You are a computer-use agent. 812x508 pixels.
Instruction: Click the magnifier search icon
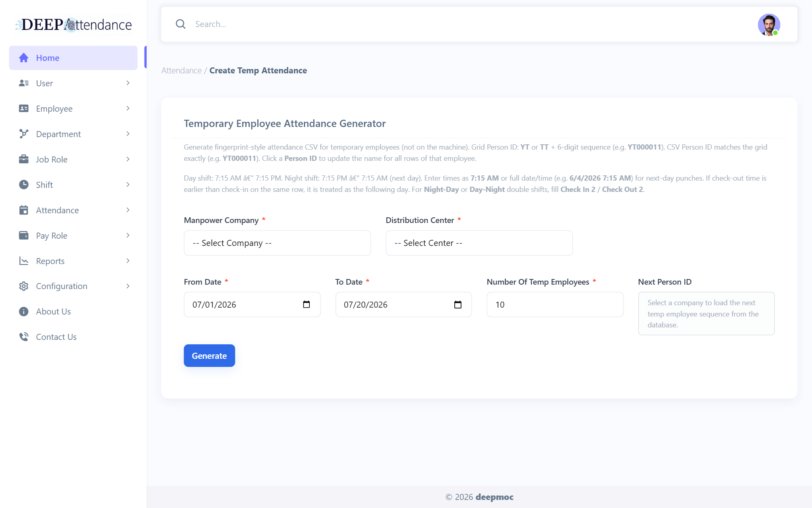pos(180,24)
